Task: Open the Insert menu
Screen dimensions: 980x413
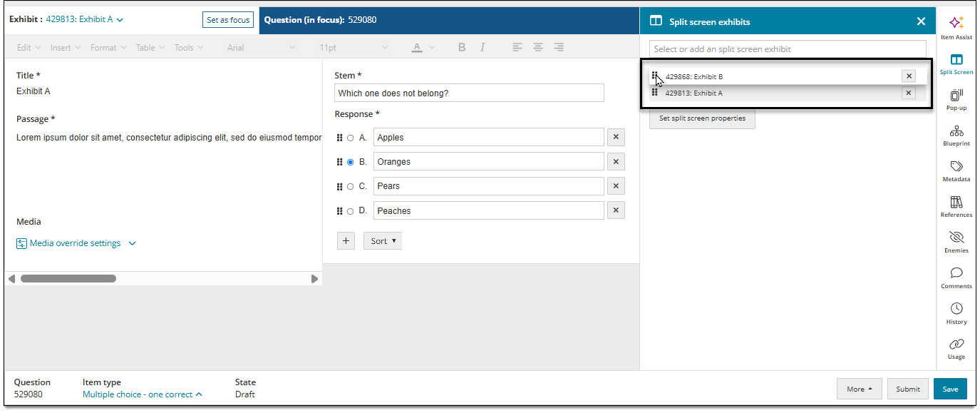Action: [65, 48]
